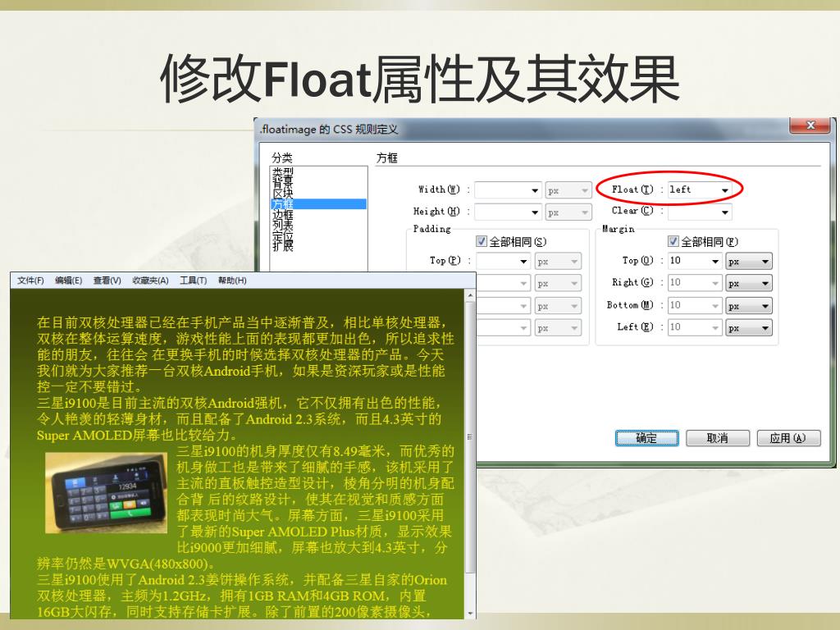This screenshot has height=630, width=840.
Task: Toggle Padding 全部相同(S) checkbox
Action: [x=481, y=242]
